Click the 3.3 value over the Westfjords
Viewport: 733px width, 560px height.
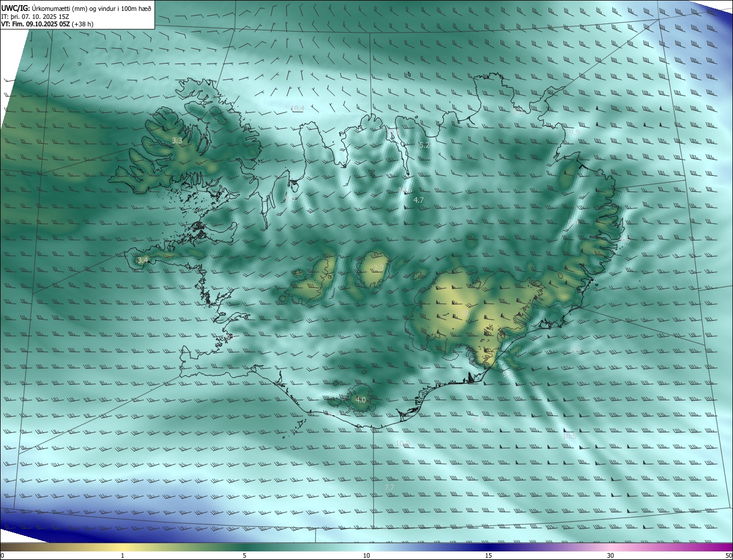[x=177, y=140]
